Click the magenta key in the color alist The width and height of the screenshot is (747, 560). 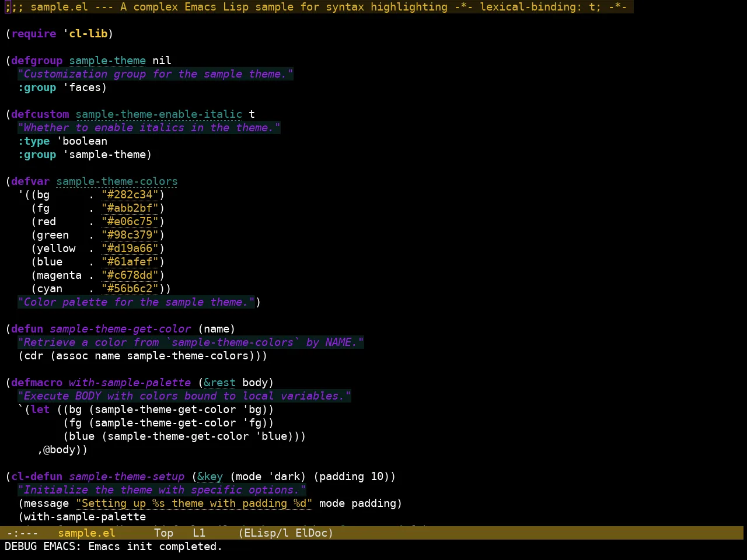coord(60,275)
